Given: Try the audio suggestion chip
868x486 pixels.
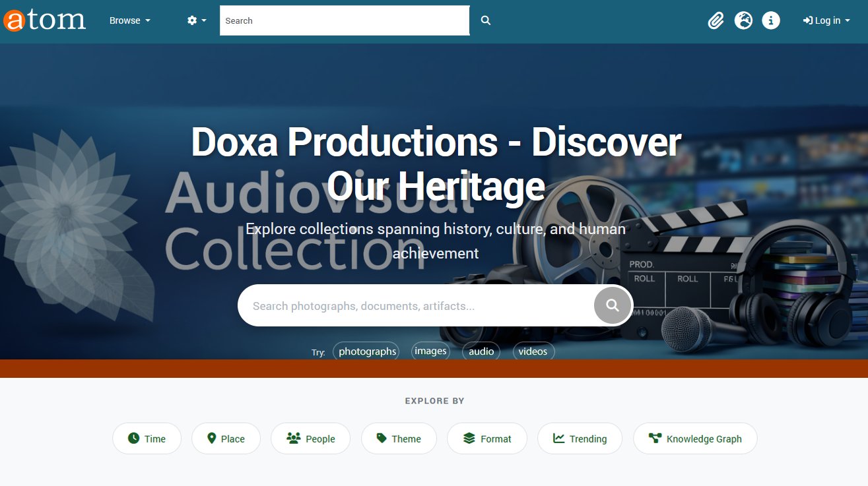Looking at the screenshot, I should [x=481, y=351].
